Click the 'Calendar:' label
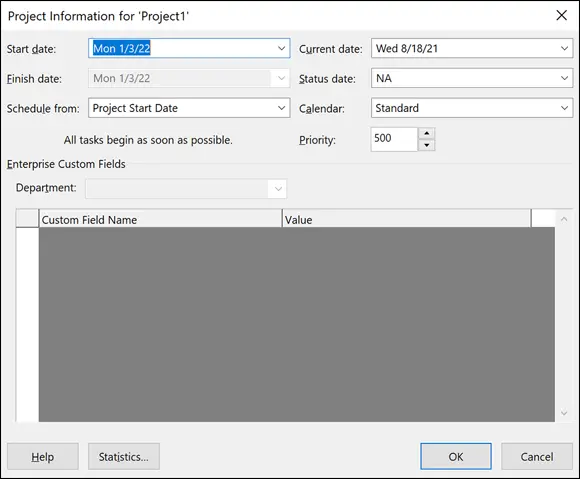The width and height of the screenshot is (580, 479). (x=321, y=108)
